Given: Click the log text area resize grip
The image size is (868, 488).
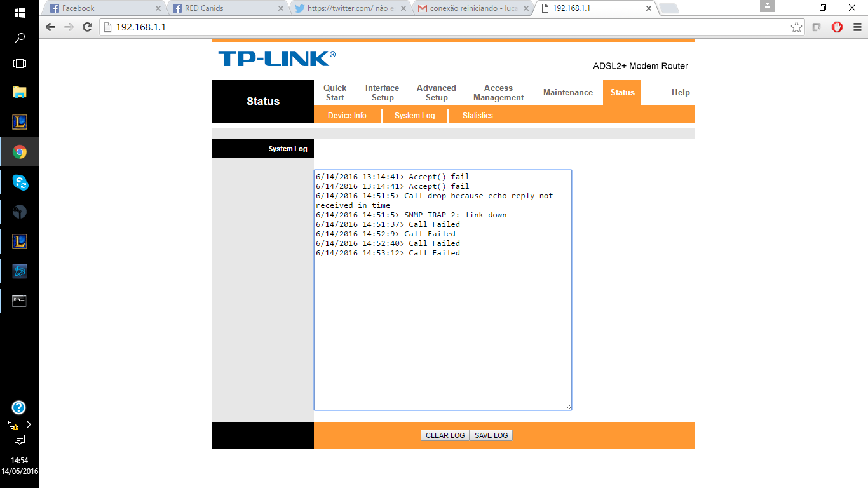Looking at the screenshot, I should click(x=568, y=407).
